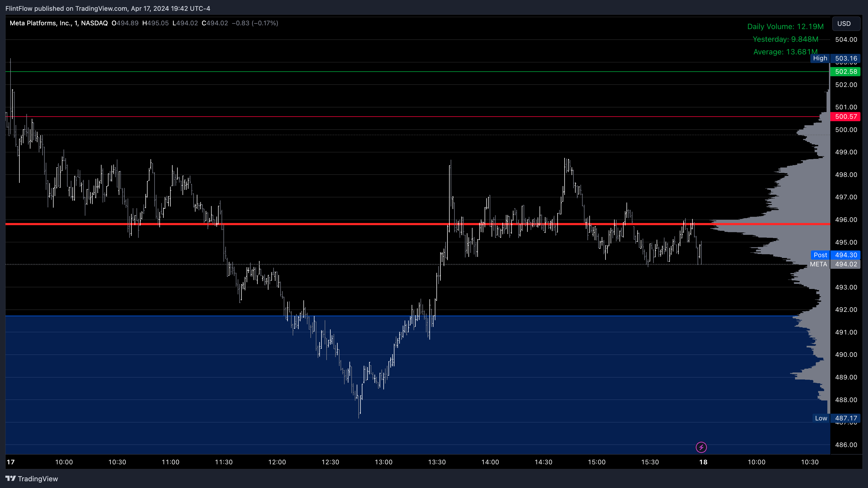Click the High 503.16 price label
The image size is (868, 488).
835,58
